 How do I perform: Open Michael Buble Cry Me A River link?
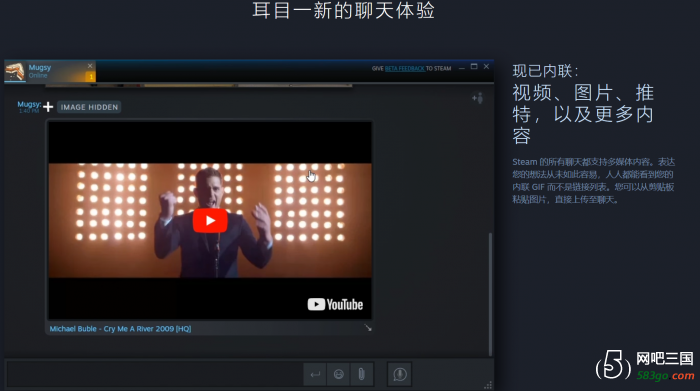point(120,329)
